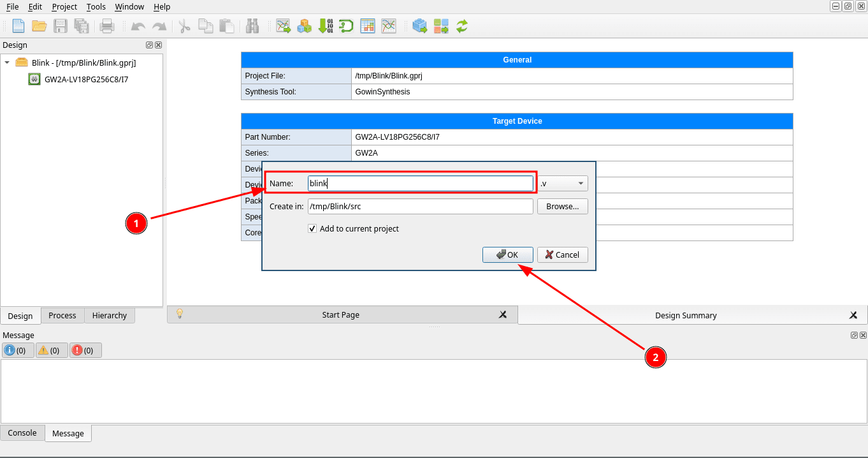The image size is (868, 458).
Task: Click the Part Number value GW2A-LV18PG256C8/I7
Action: coord(572,137)
